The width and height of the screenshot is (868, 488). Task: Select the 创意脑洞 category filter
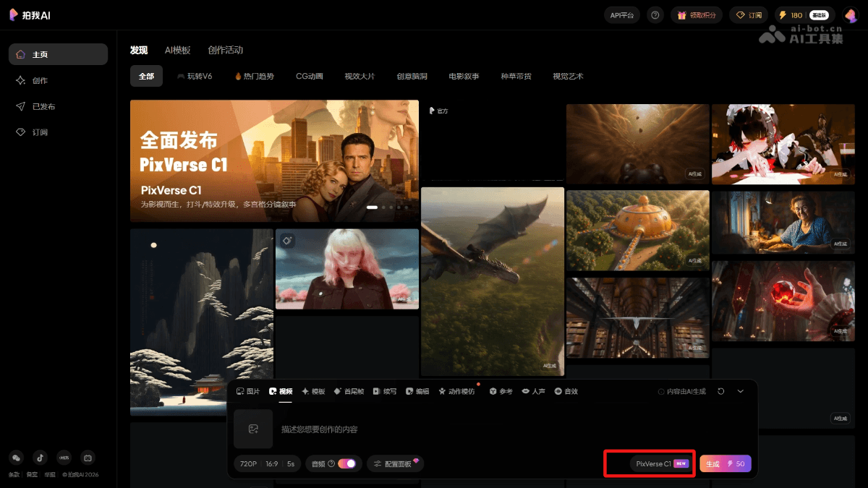(x=412, y=76)
